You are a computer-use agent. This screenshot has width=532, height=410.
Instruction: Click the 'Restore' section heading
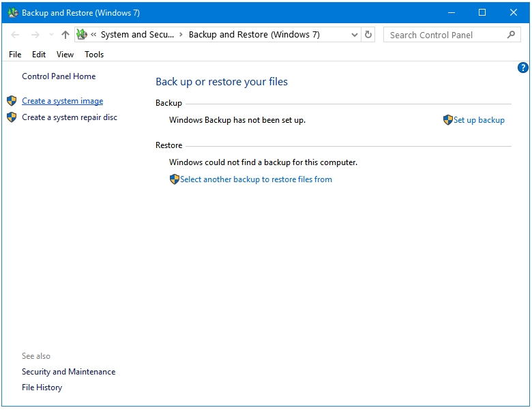[169, 145]
